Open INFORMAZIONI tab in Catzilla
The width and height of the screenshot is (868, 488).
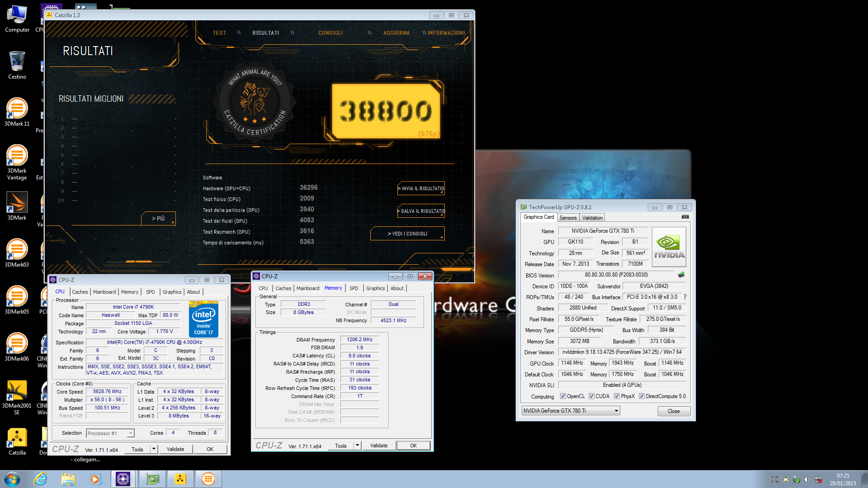446,33
